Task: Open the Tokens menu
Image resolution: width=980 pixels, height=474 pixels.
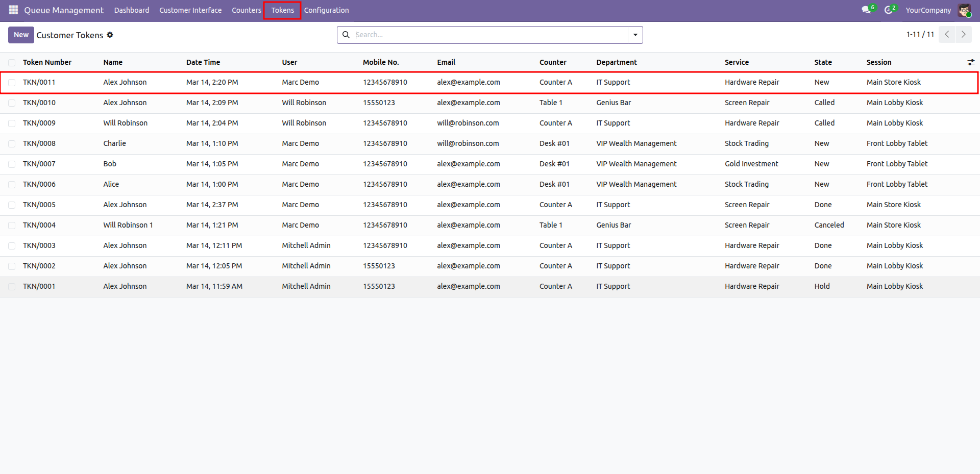Action: point(282,10)
